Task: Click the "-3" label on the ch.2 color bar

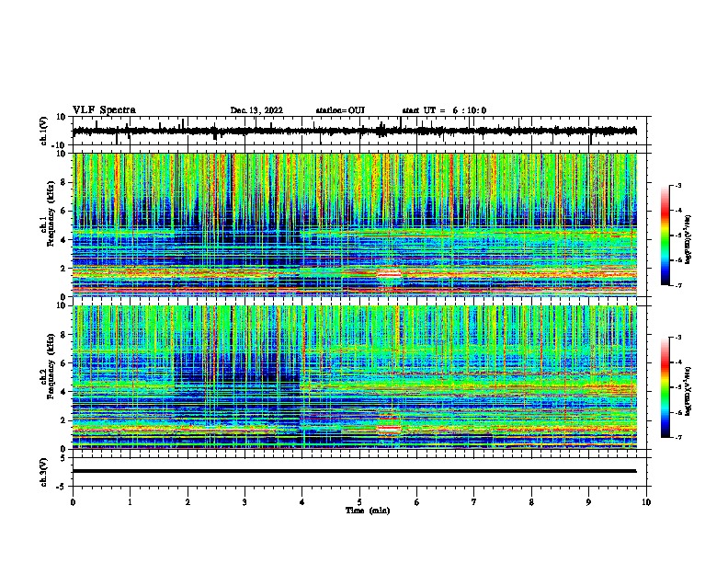Action: (x=678, y=338)
